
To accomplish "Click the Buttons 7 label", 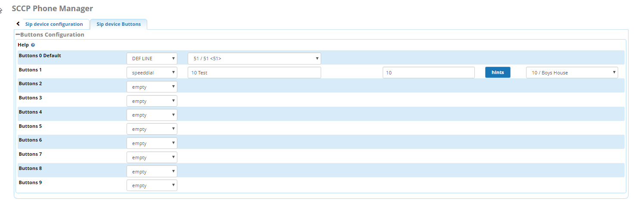I will tap(31, 154).
